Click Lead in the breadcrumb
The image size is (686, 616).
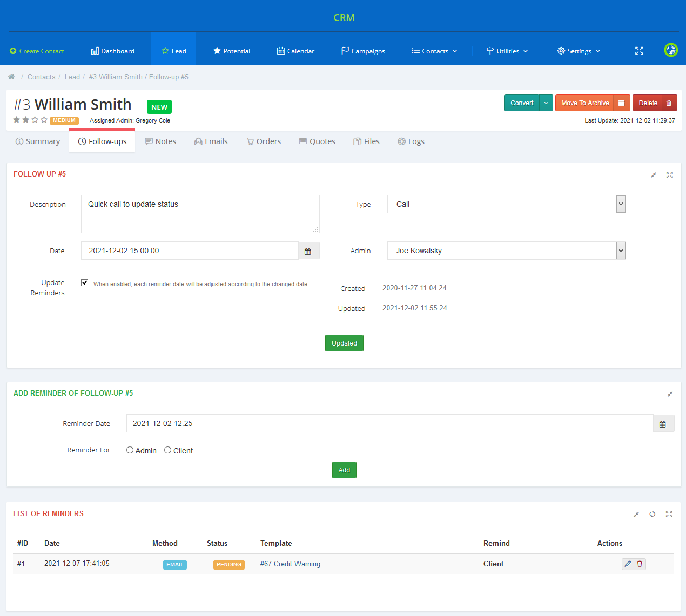72,77
